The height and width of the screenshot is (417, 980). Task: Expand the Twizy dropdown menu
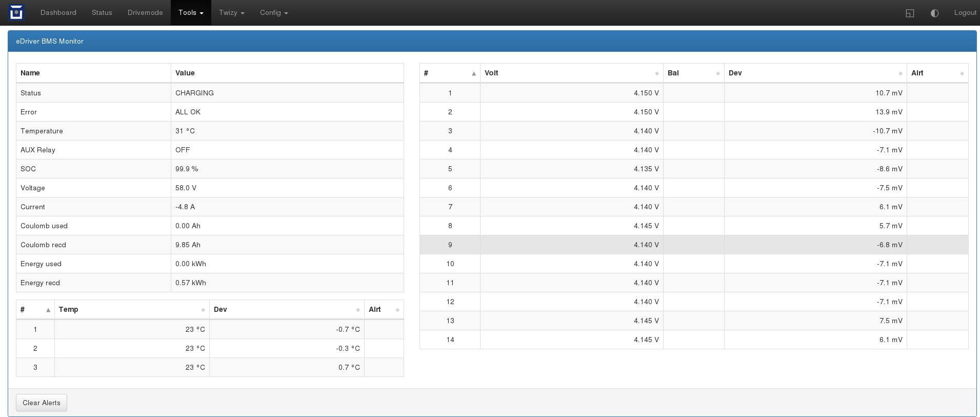tap(231, 13)
